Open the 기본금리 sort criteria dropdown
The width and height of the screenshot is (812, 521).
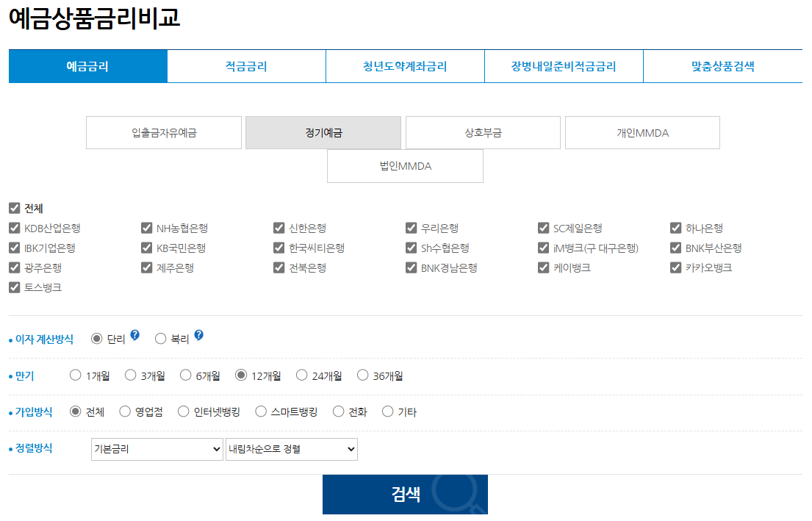pos(157,449)
